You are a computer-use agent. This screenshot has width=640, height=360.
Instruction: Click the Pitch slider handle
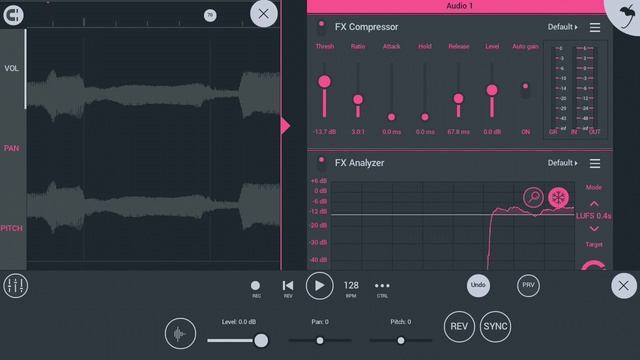pyautogui.click(x=401, y=340)
